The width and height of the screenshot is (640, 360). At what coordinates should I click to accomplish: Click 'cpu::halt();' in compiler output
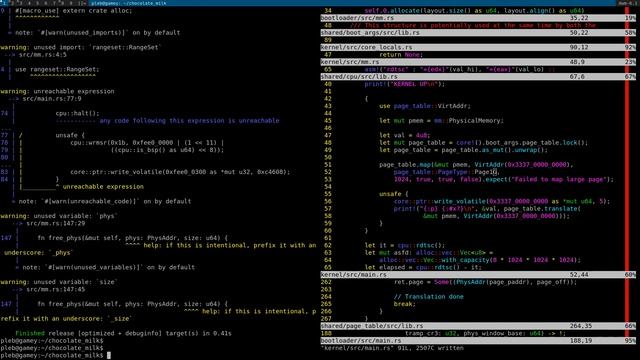pyautogui.click(x=78, y=113)
